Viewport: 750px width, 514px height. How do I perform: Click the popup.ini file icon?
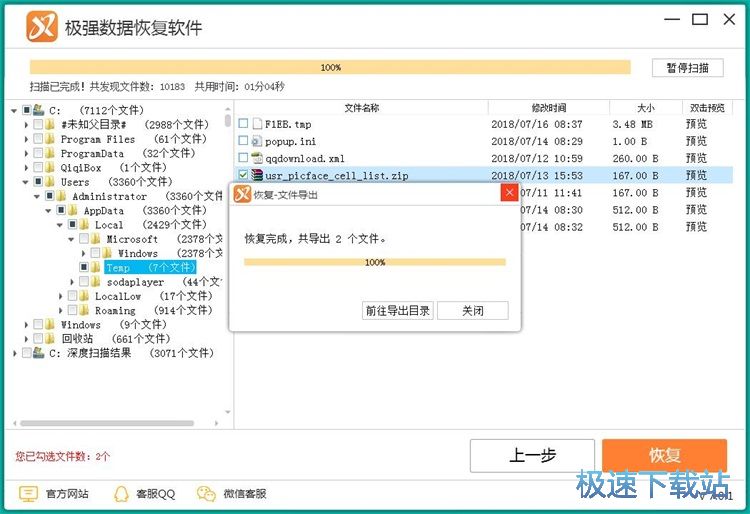coord(257,141)
